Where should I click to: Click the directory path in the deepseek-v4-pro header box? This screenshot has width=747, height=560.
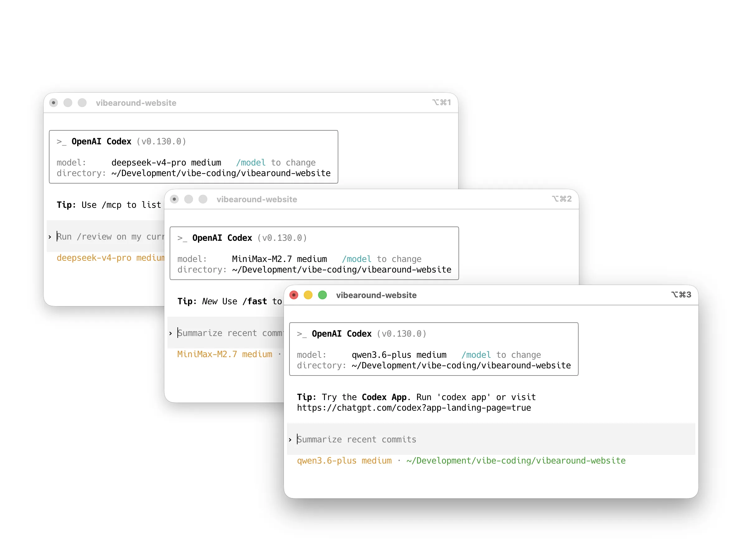(221, 173)
